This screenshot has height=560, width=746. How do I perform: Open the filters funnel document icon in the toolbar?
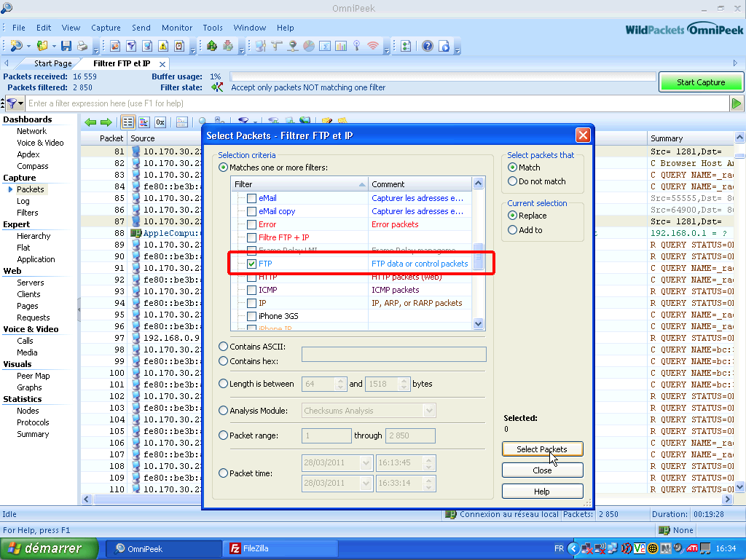(131, 46)
